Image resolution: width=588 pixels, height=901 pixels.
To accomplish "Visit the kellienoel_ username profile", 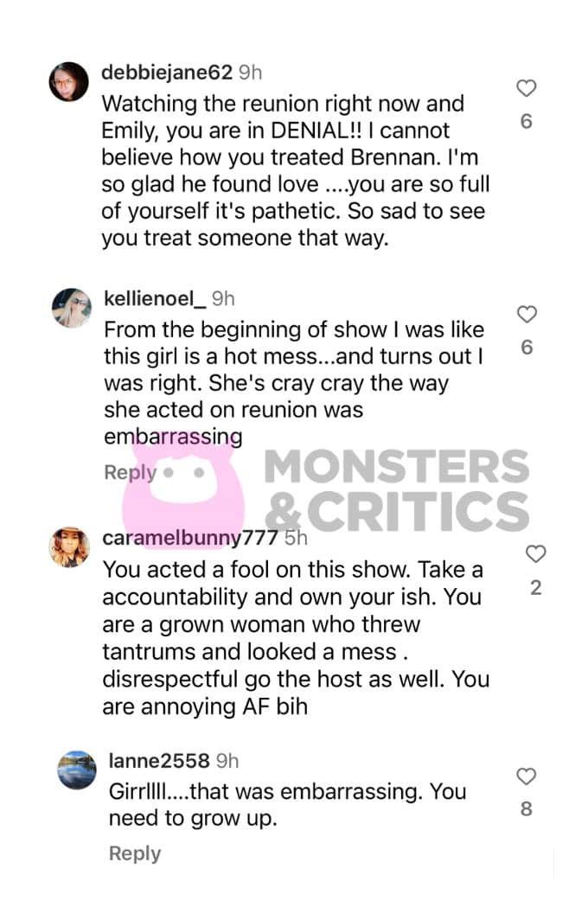I will (155, 299).
